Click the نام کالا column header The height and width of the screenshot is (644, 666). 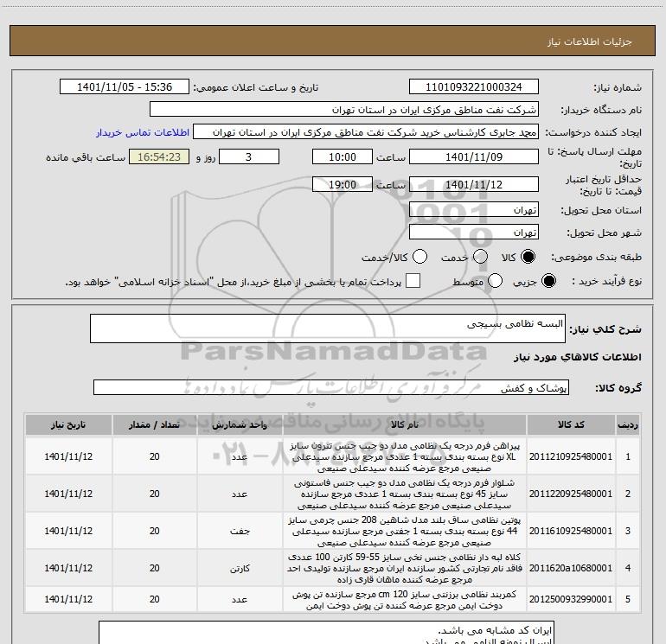pos(405,425)
